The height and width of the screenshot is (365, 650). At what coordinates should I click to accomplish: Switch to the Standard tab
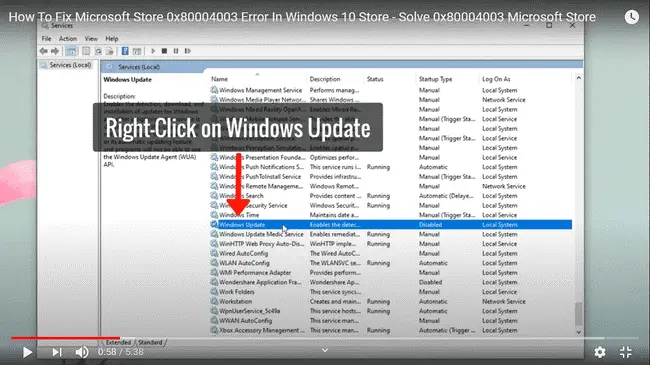click(x=150, y=343)
